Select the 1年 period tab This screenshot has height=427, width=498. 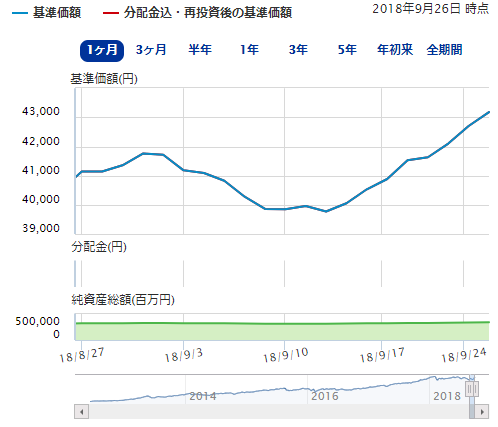[x=249, y=50]
